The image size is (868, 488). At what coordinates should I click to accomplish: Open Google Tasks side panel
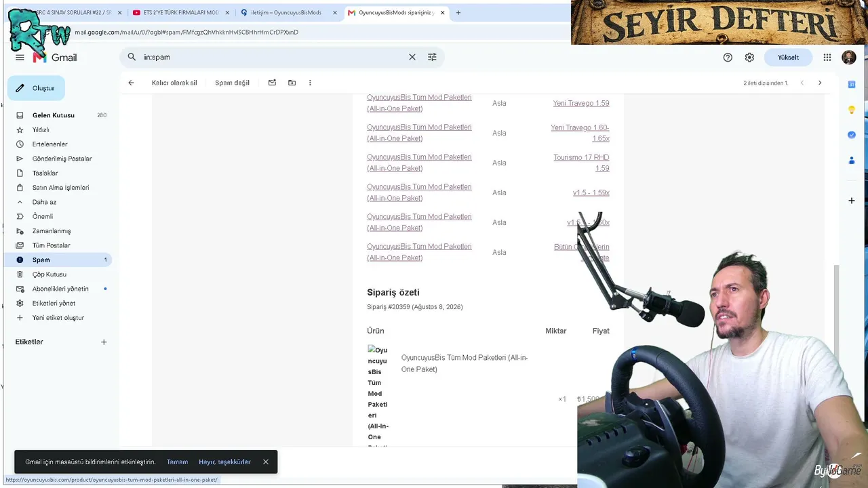(852, 135)
